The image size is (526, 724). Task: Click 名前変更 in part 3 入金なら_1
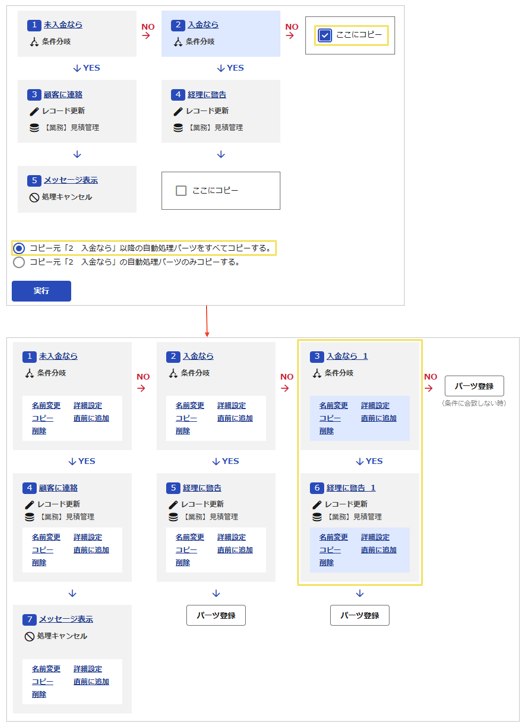[333, 405]
